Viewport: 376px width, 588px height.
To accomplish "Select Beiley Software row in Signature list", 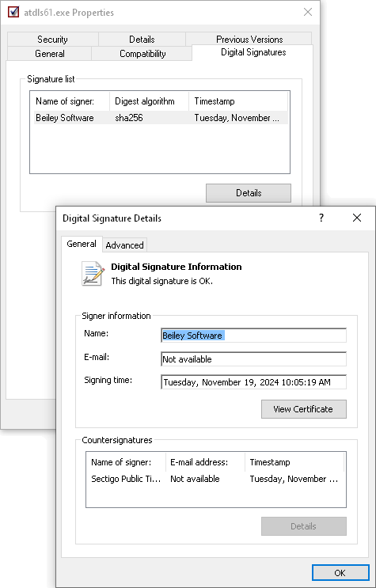I will click(161, 118).
